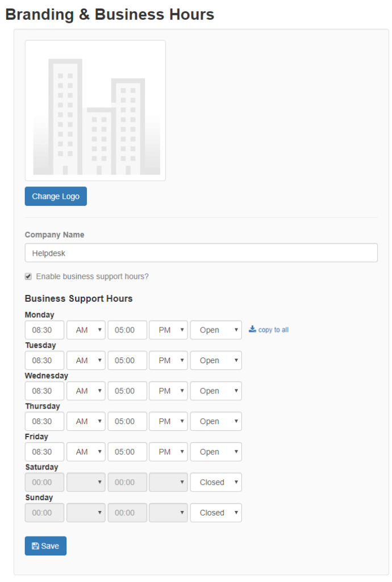Edit Wednesday opening time field
392x582 pixels.
point(44,391)
